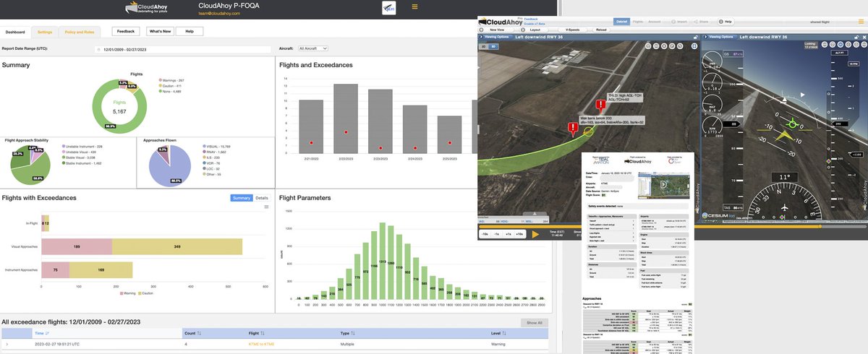The height and width of the screenshot is (354, 868).
Task: Toggle the Warnings legend in Flights chart
Action: coord(171,80)
